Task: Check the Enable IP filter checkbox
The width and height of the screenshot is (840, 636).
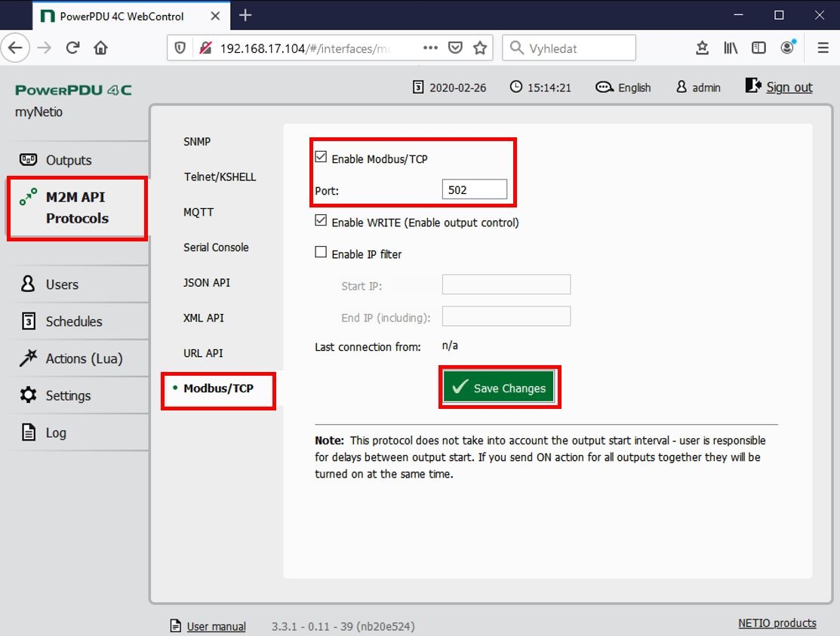Action: (321, 252)
